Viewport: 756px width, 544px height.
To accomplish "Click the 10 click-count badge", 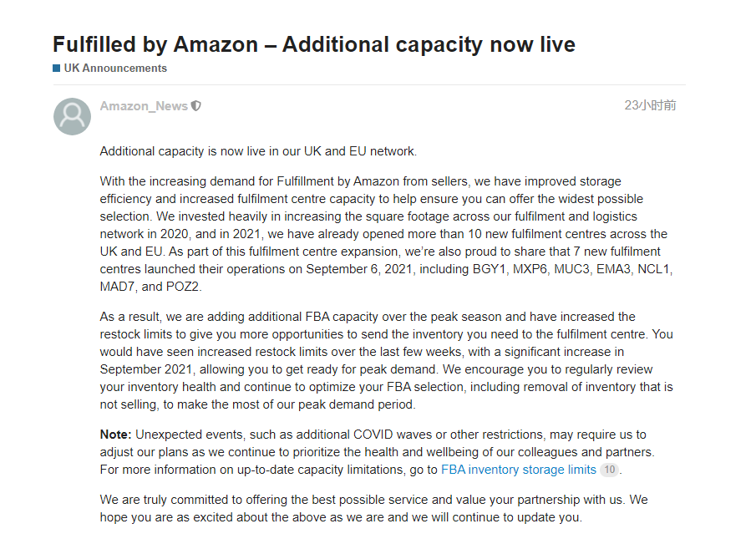I will click(610, 470).
